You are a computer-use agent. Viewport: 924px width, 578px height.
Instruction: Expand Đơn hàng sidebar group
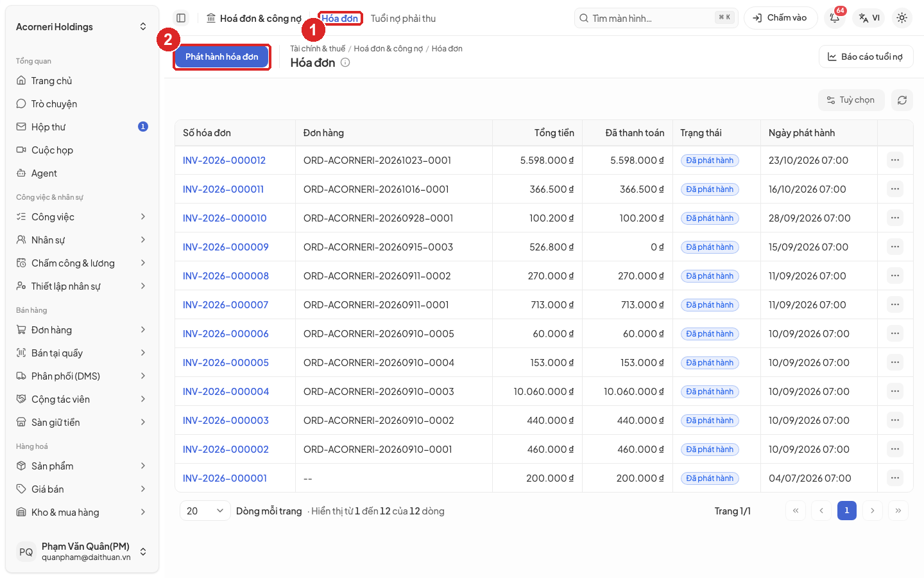pos(82,330)
